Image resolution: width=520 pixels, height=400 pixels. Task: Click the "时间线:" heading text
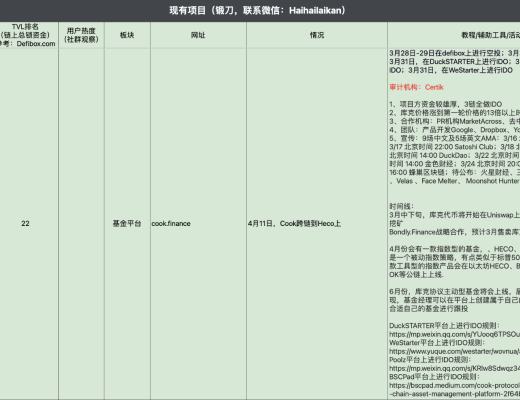click(x=402, y=206)
